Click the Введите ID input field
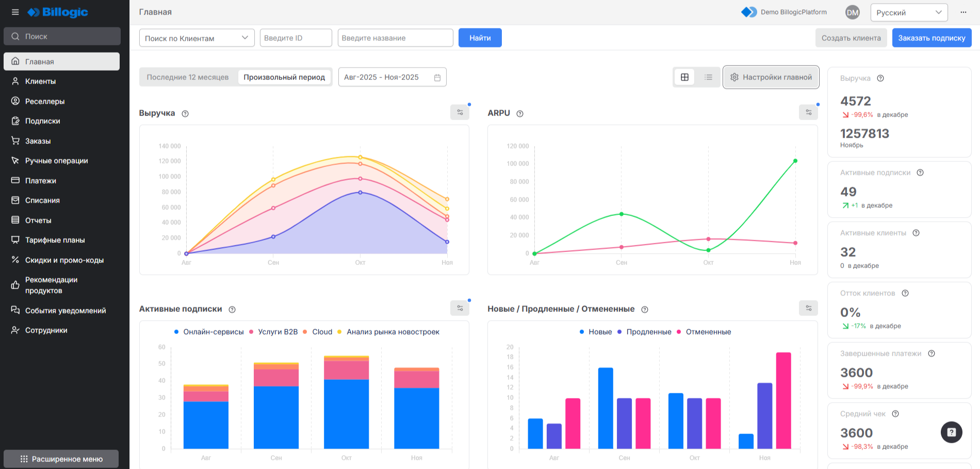 [296, 38]
